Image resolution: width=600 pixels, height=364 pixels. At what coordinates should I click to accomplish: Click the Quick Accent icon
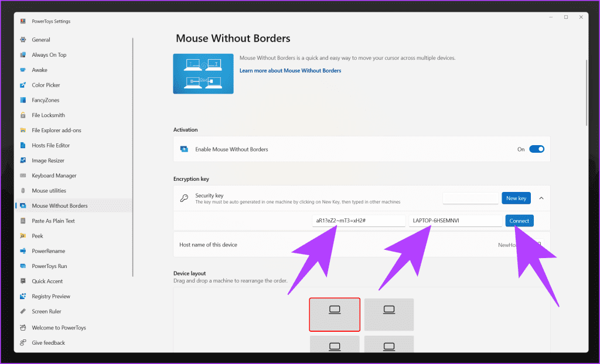pyautogui.click(x=23, y=281)
